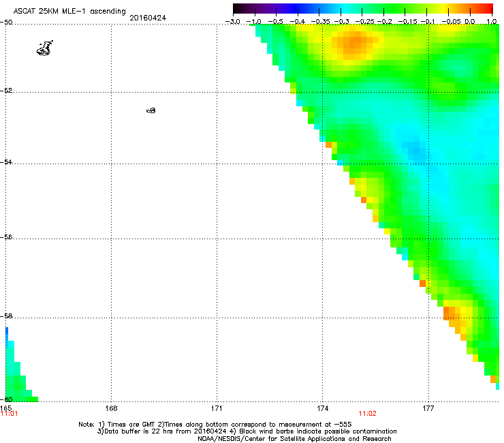This screenshot has width=504, height=443.
Task: Click the -54 latitude axis label
Action: [x=6, y=162]
